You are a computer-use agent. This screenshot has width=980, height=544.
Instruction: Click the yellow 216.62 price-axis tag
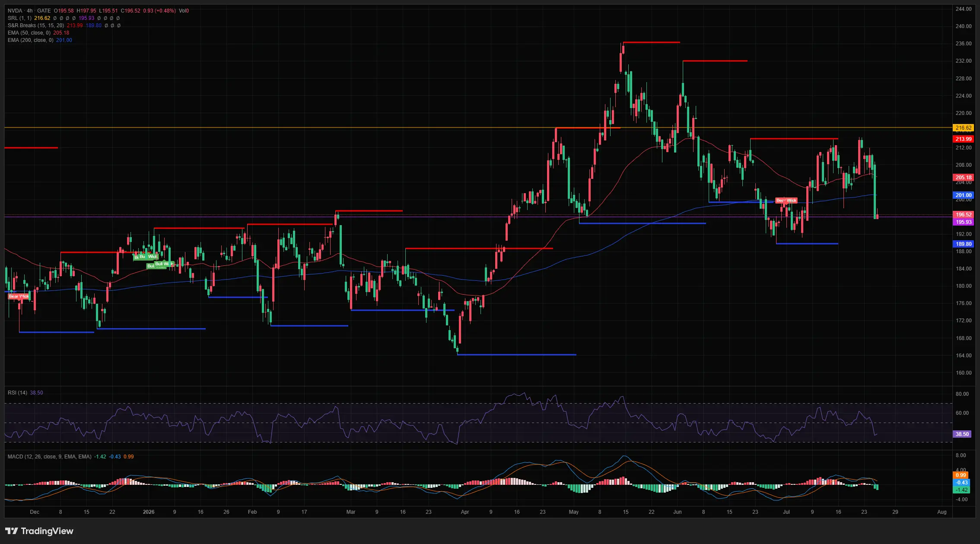click(964, 128)
